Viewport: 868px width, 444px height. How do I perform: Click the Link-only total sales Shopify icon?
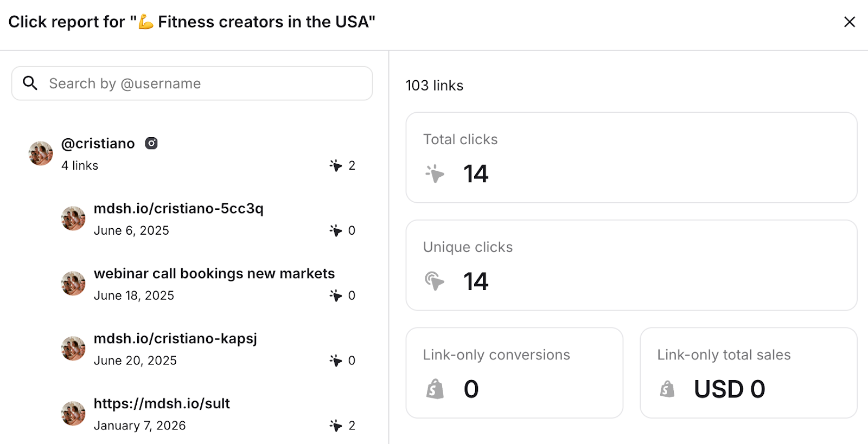[667, 389]
